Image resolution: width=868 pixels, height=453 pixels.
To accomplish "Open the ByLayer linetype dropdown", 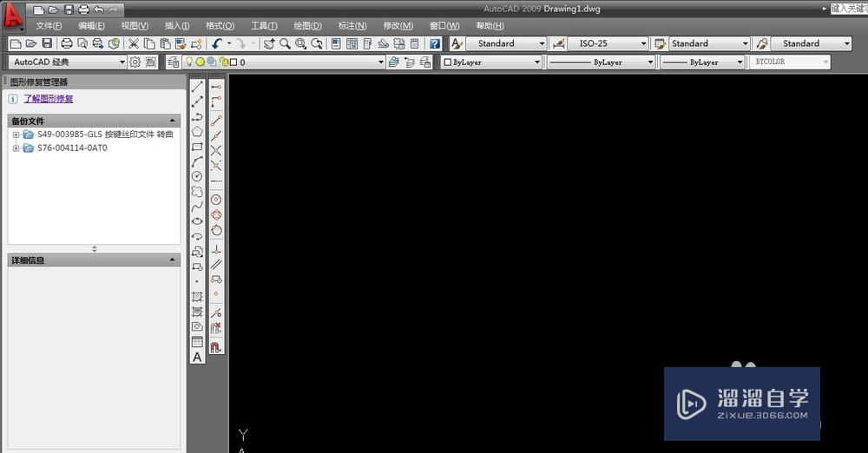I will [x=602, y=62].
